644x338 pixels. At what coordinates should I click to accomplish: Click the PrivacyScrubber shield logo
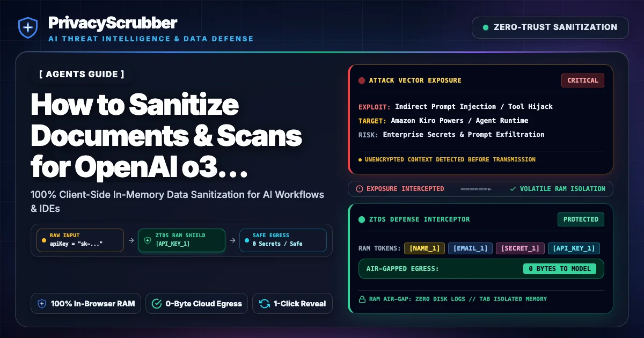27,28
